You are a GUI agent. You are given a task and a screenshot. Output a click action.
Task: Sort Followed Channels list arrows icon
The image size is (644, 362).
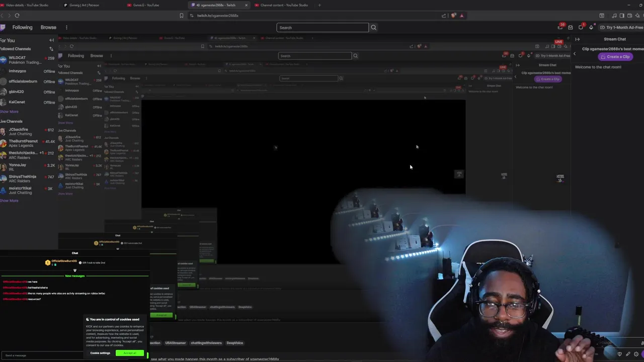[x=51, y=49]
